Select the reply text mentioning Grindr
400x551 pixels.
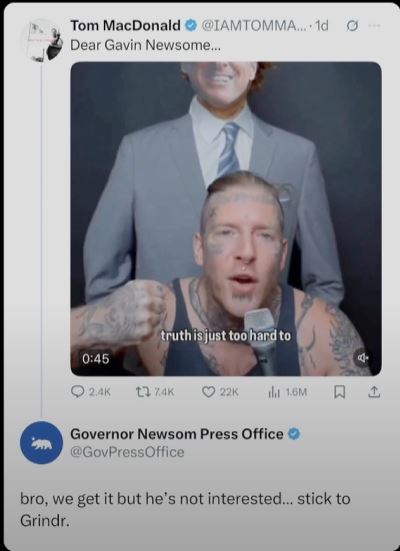(x=185, y=509)
